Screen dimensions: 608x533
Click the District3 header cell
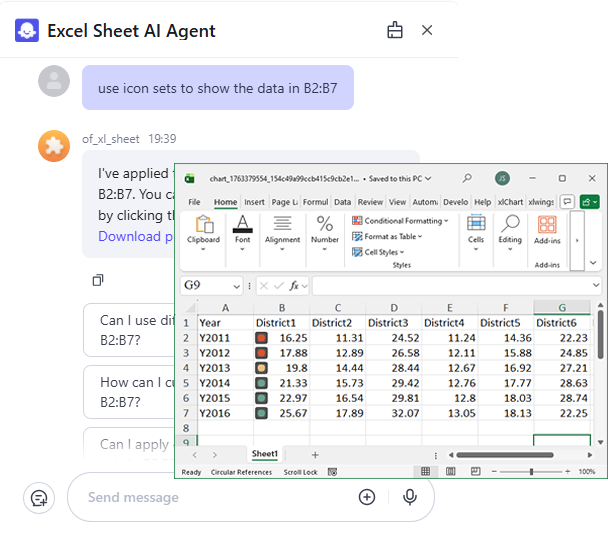click(394, 323)
